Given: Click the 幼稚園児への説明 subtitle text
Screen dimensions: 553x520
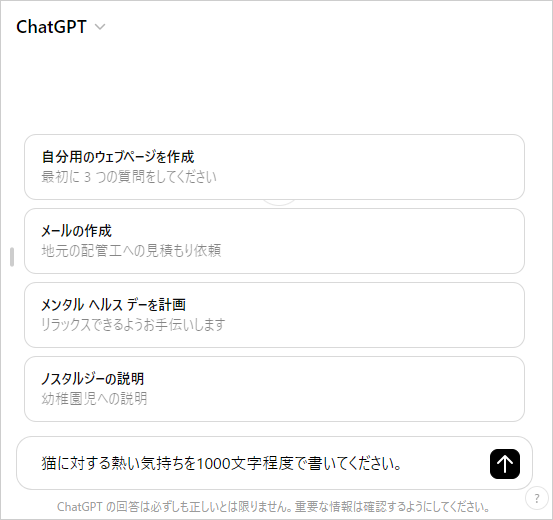Looking at the screenshot, I should pyautogui.click(x=94, y=399).
